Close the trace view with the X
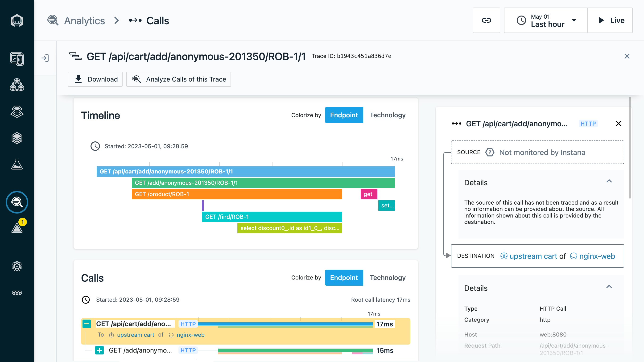 pos(627,56)
